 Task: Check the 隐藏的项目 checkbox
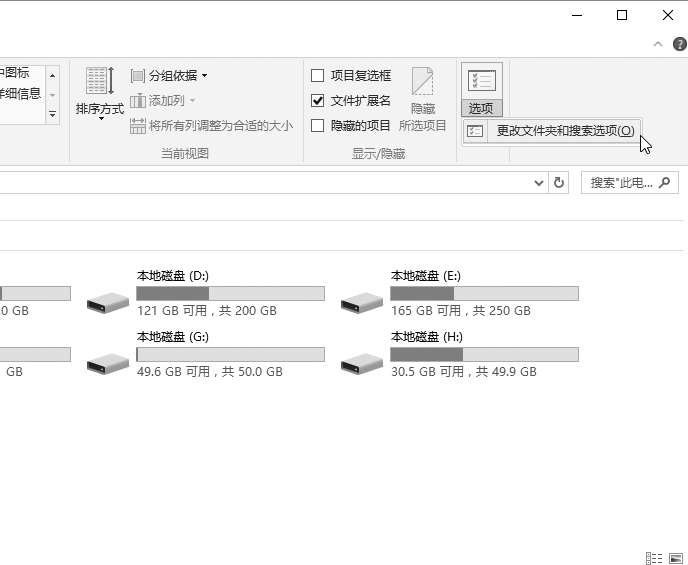pos(317,126)
